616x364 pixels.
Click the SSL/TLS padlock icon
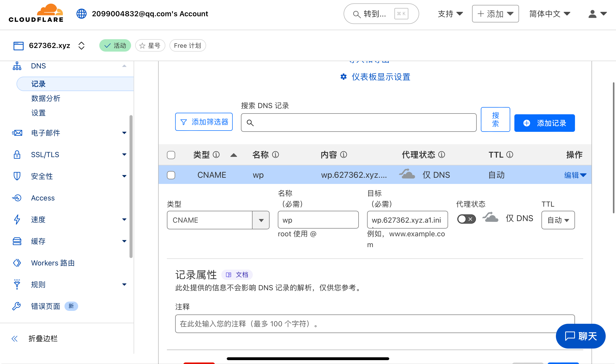coord(17,155)
